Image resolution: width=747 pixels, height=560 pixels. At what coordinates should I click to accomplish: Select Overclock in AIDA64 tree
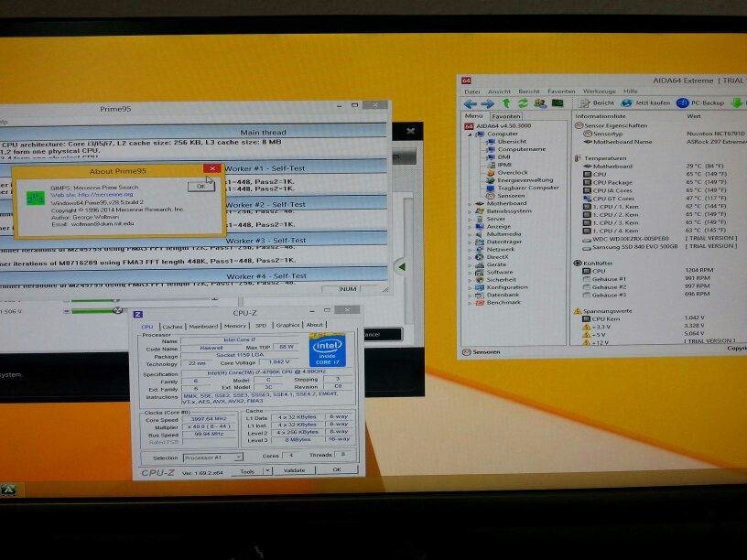click(x=507, y=172)
